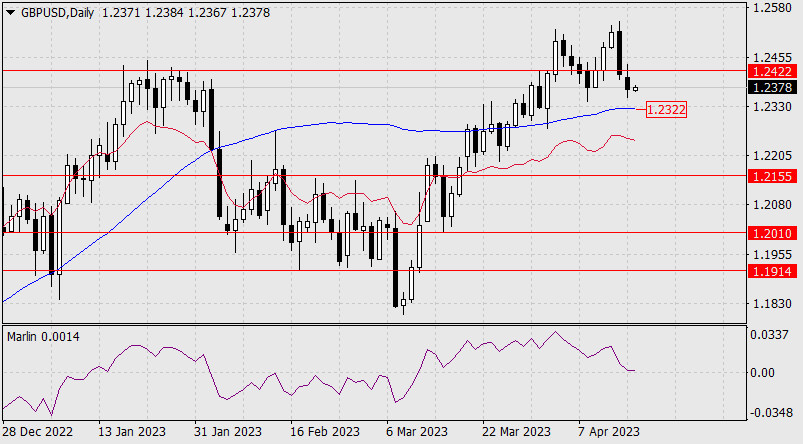803x444 pixels.
Task: Select the -0.0348 oscillator scale value
Action: (769, 412)
